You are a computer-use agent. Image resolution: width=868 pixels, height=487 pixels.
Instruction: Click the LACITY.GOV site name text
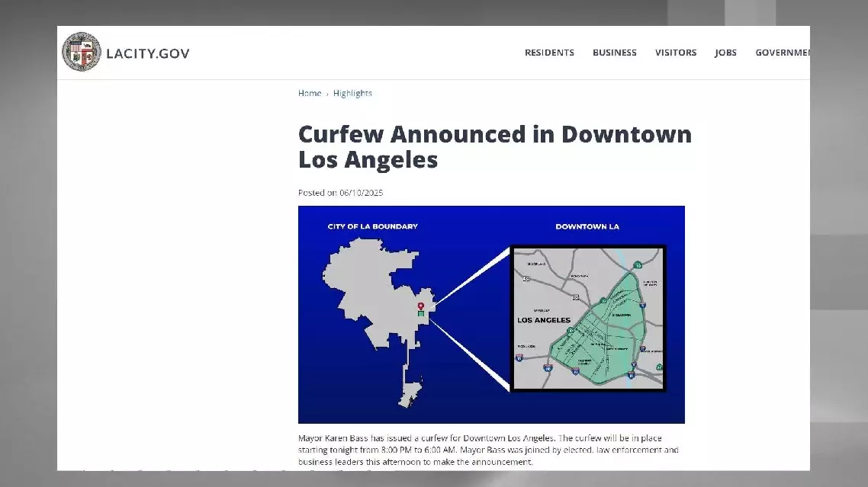coord(148,53)
